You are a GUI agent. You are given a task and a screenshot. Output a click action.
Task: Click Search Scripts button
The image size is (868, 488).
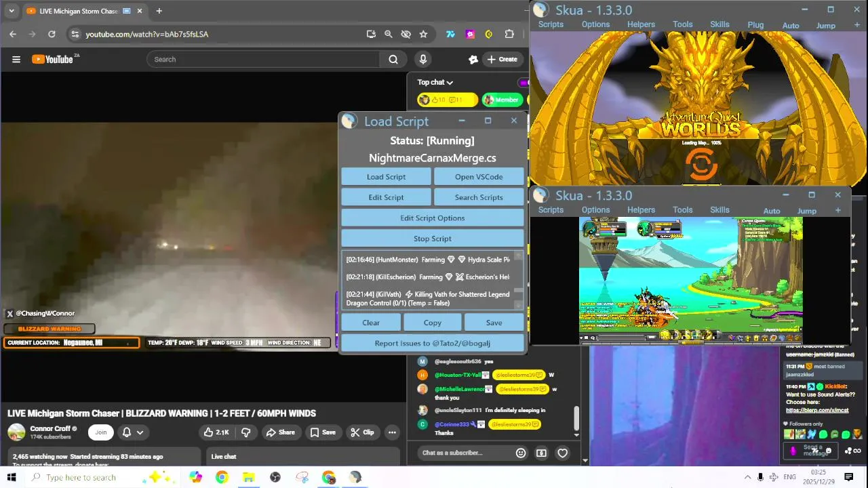click(x=479, y=197)
